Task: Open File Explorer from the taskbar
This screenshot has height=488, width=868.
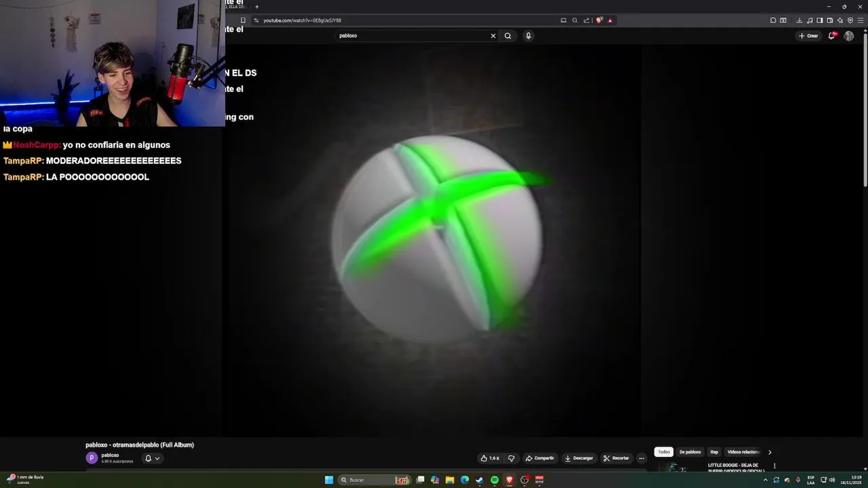Action: click(450, 480)
